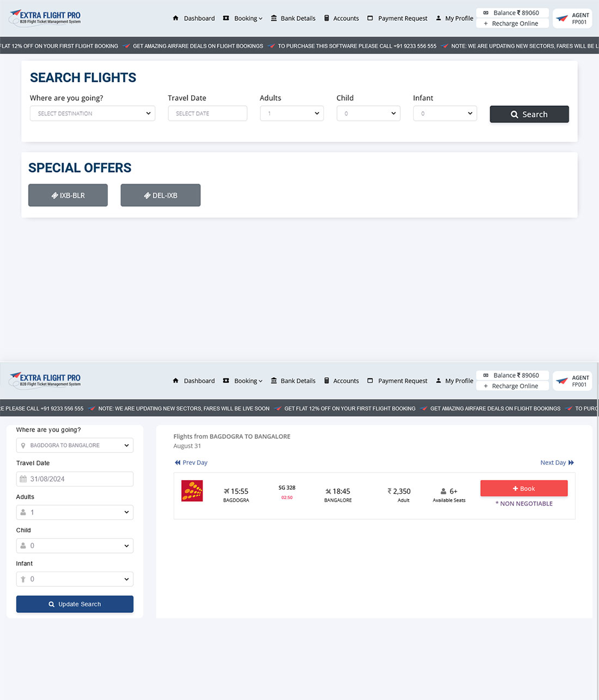Image resolution: width=599 pixels, height=700 pixels.
Task: Click the blue Update Search button
Action: coord(75,604)
